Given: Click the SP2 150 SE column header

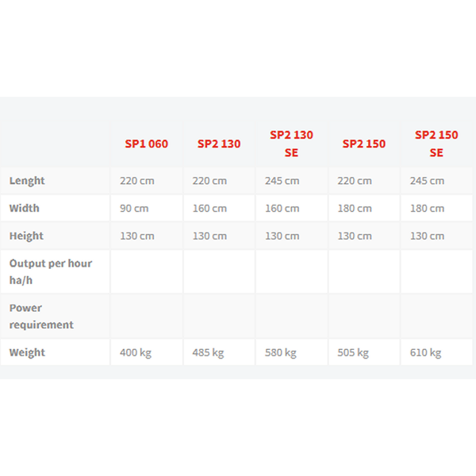Looking at the screenshot, I should [x=436, y=144].
